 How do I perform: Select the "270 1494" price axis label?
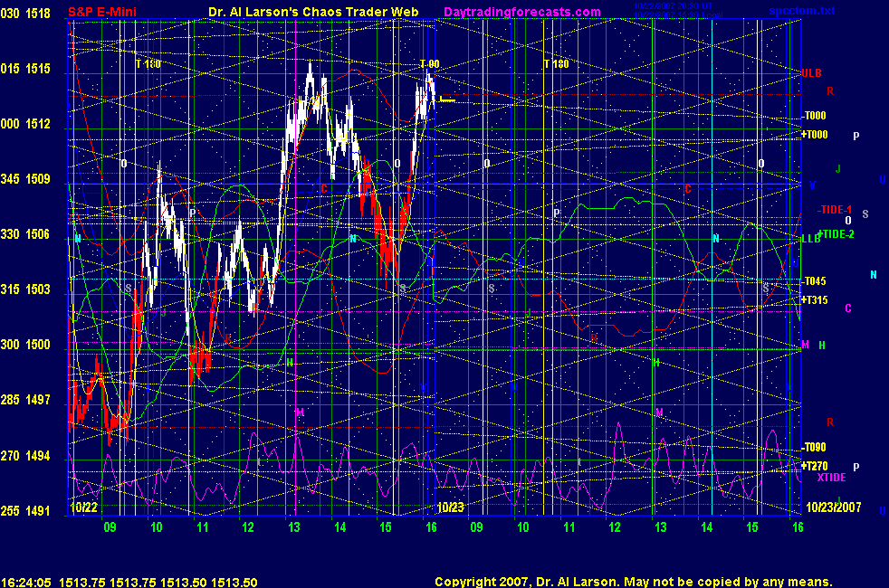coord(25,455)
